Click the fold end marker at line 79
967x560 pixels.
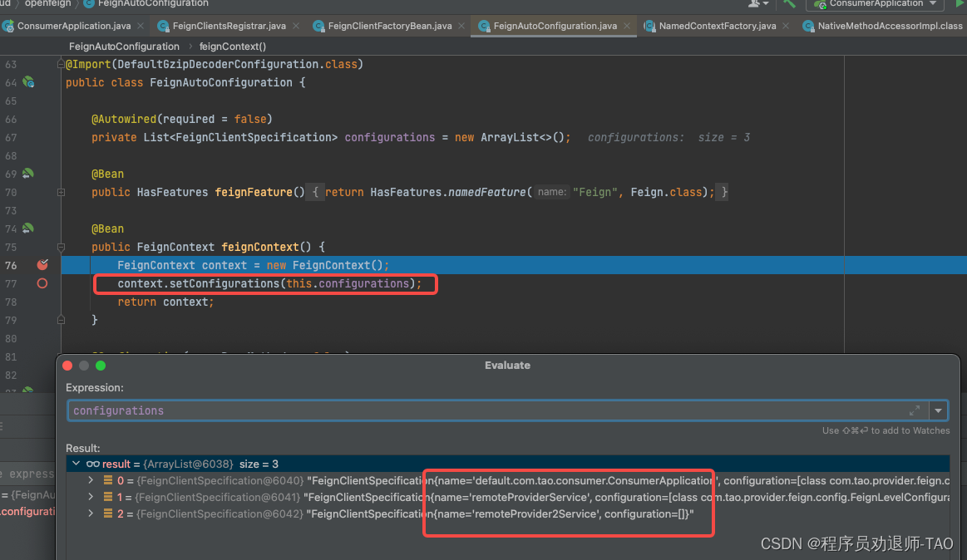pos(61,320)
